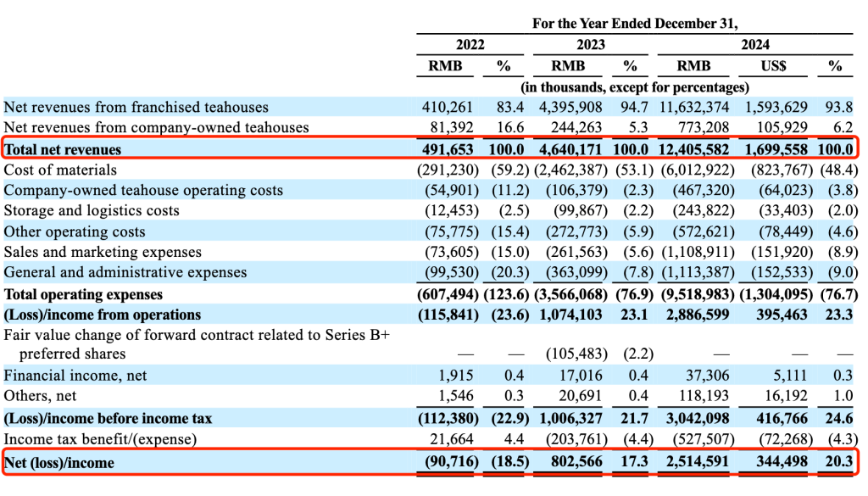The width and height of the screenshot is (868, 496).
Task: Click "Net revenues from company-owned teahouses" label
Action: (x=156, y=127)
